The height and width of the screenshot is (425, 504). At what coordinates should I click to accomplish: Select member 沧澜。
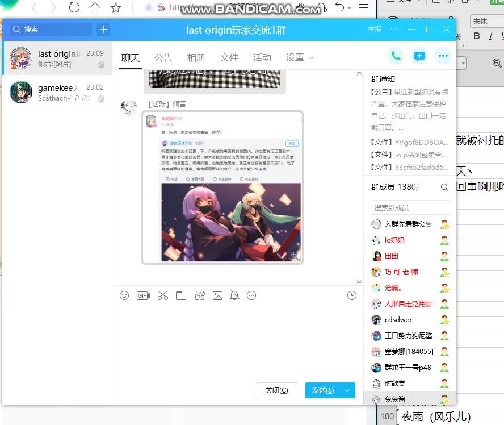[x=410, y=288]
